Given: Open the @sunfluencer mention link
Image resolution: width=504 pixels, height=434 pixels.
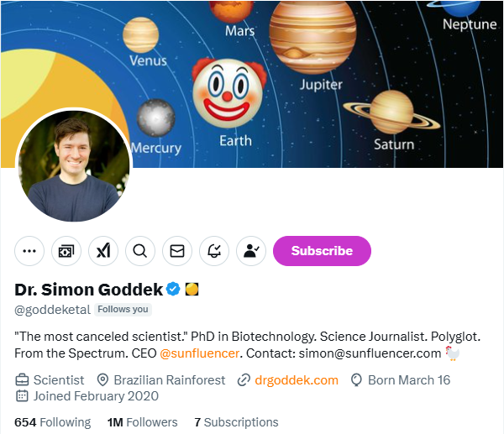Looking at the screenshot, I should (x=200, y=353).
